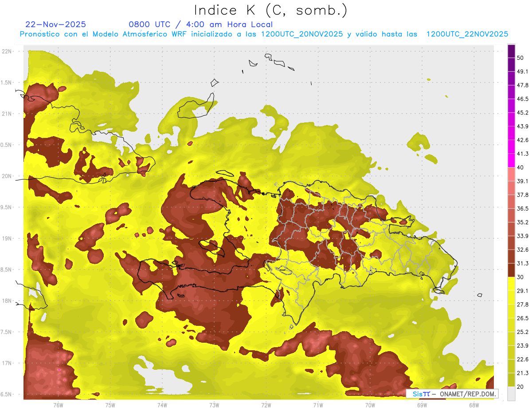This screenshot has height=411, width=532.
Task: Select the bright yellow swatch between 29.1 and 30
Action: click(x=512, y=284)
